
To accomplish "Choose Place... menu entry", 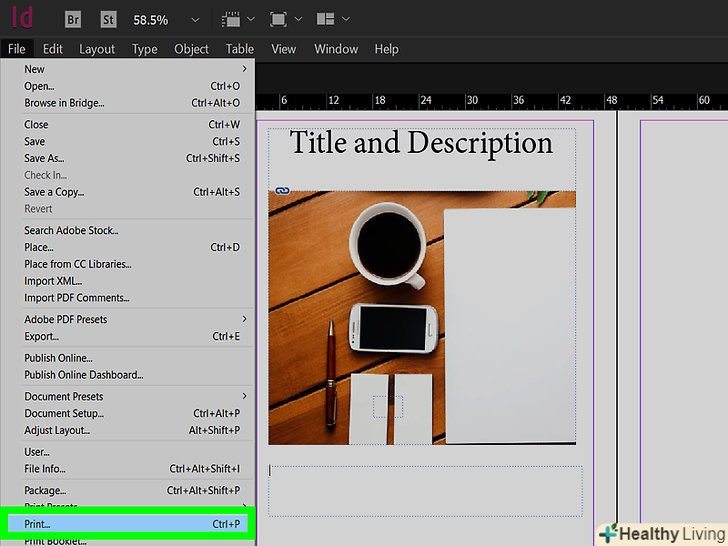I will pyautogui.click(x=39, y=247).
